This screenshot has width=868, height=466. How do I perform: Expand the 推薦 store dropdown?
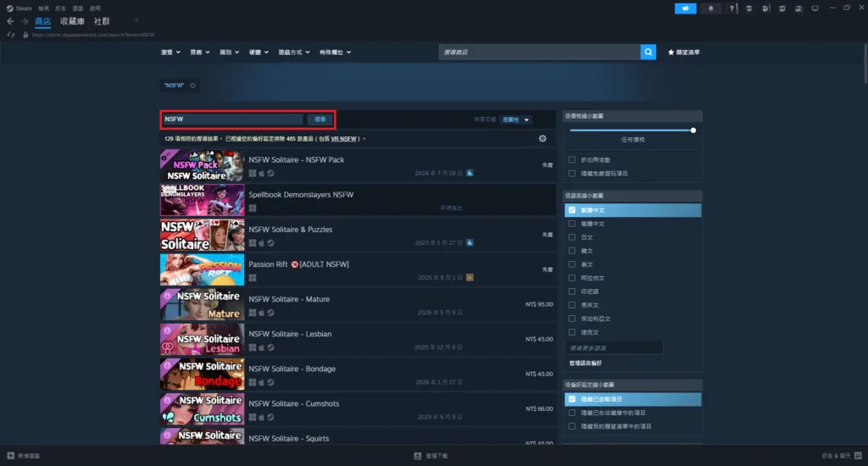pyautogui.click(x=200, y=52)
